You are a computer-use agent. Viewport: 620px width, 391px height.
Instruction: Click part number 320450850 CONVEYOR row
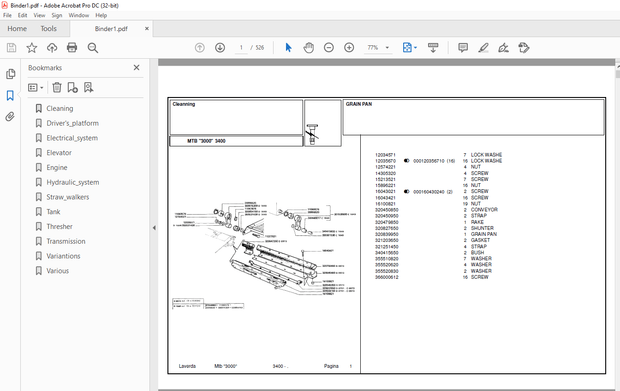pos(436,210)
